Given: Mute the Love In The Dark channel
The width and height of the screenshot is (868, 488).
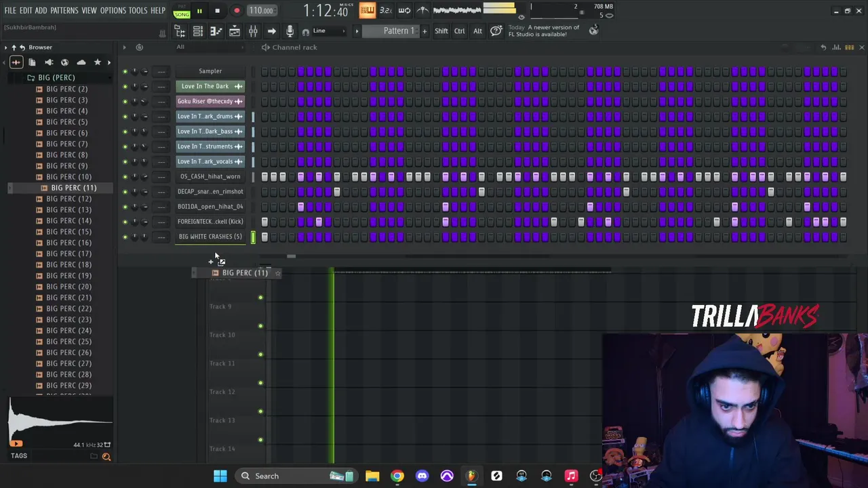Looking at the screenshot, I should click(x=125, y=86).
